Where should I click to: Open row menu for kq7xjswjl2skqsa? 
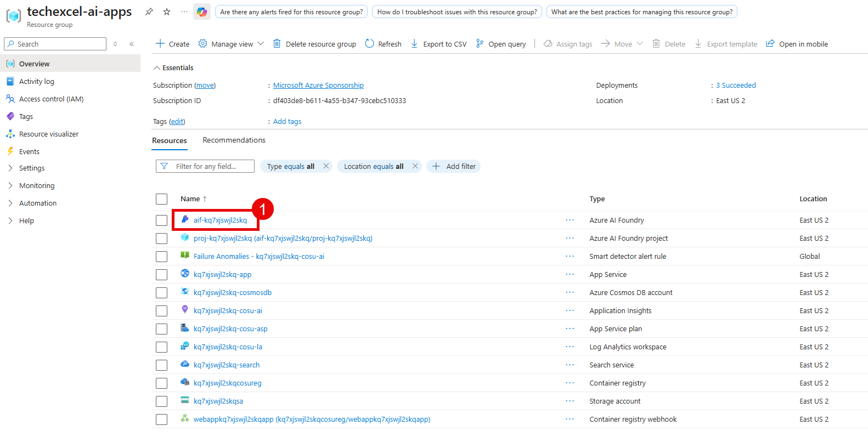(570, 401)
